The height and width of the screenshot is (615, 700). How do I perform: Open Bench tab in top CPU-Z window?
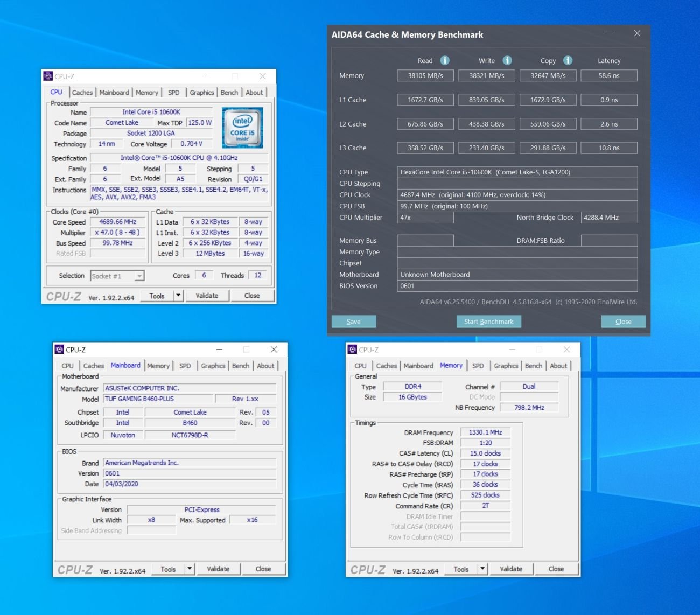point(229,93)
